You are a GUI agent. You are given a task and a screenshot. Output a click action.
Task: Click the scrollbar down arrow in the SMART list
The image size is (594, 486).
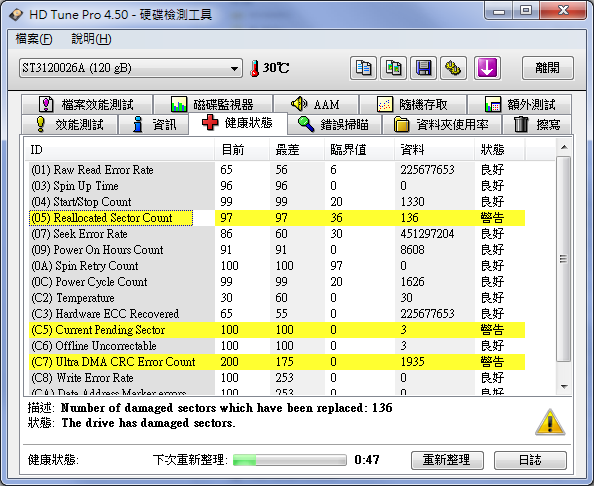click(x=564, y=387)
